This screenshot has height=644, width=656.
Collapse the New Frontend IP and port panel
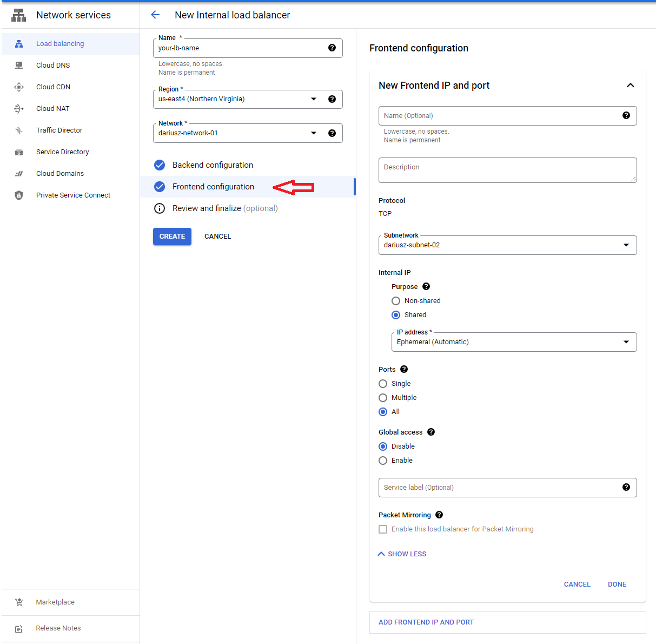(x=631, y=86)
